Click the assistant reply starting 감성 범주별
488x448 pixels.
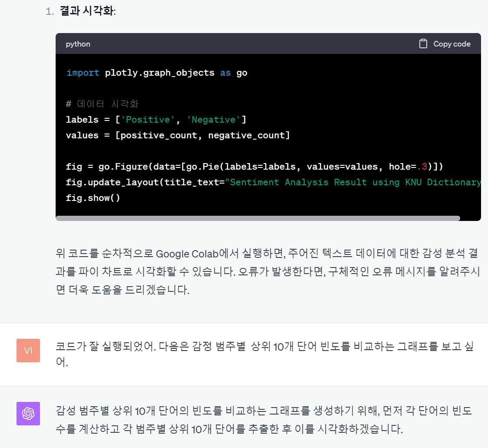click(x=264, y=420)
